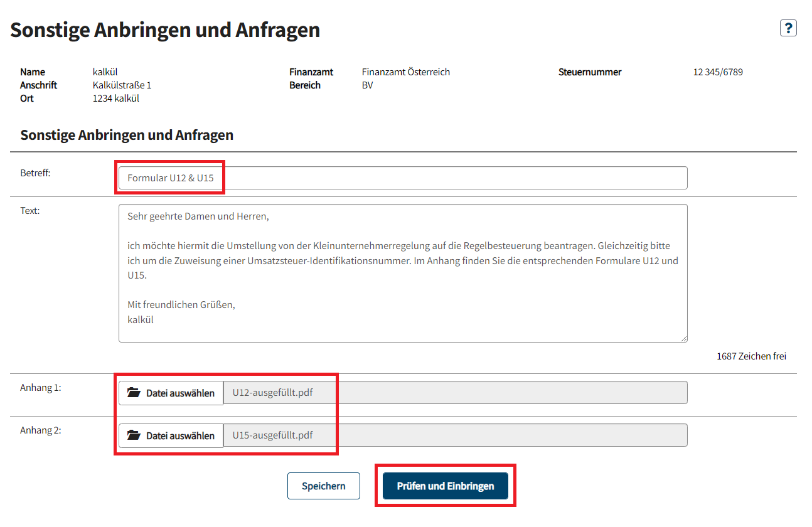Click the Text label beside message box
Screen dimensions: 812x527
click(x=30, y=211)
